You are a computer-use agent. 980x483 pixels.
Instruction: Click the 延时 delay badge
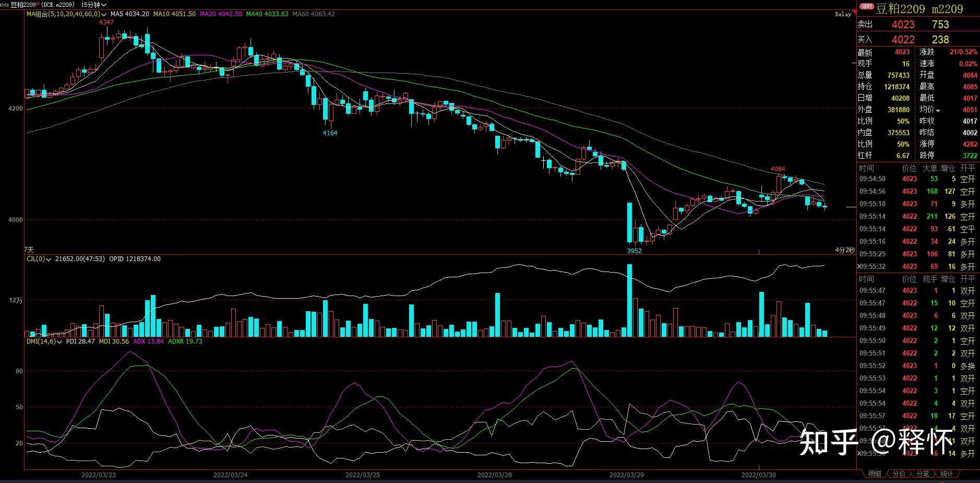pyautogui.click(x=867, y=7)
